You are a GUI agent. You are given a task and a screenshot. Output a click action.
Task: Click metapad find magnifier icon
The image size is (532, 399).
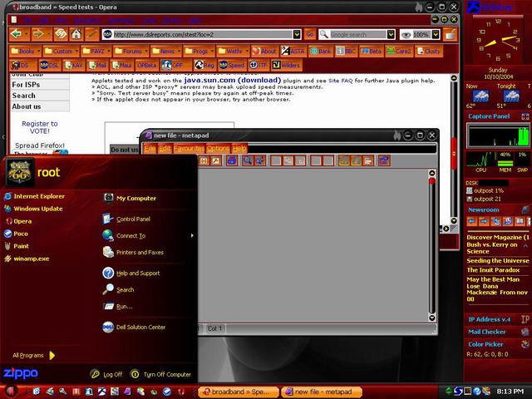click(248, 160)
